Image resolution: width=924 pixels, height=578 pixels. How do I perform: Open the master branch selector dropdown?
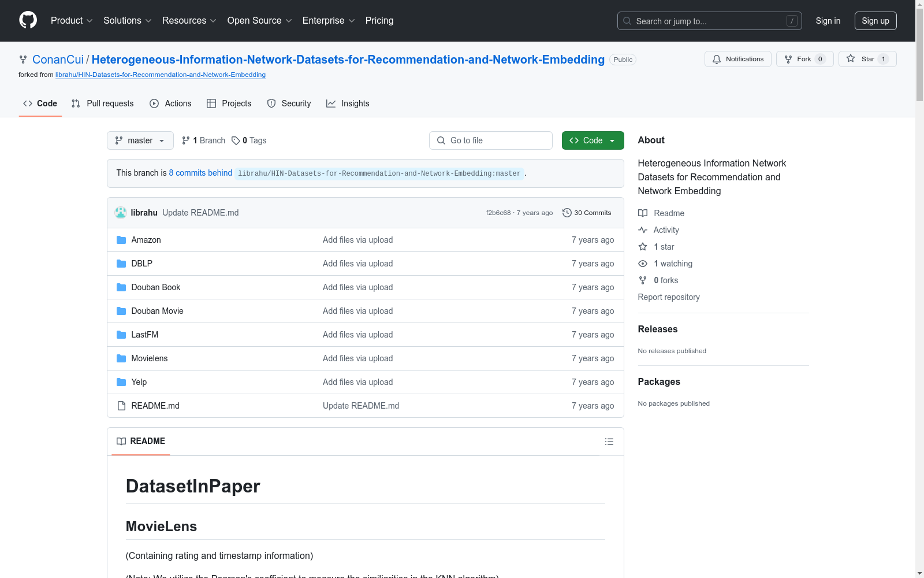(x=140, y=140)
